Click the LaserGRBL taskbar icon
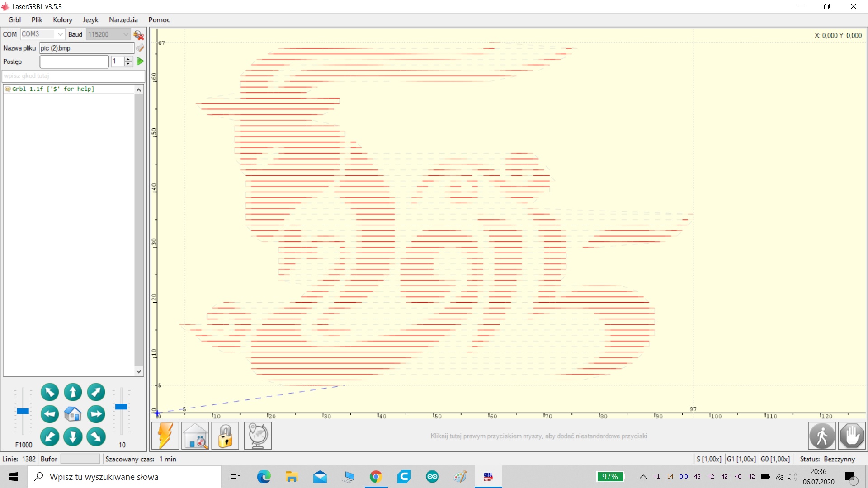 point(488,477)
